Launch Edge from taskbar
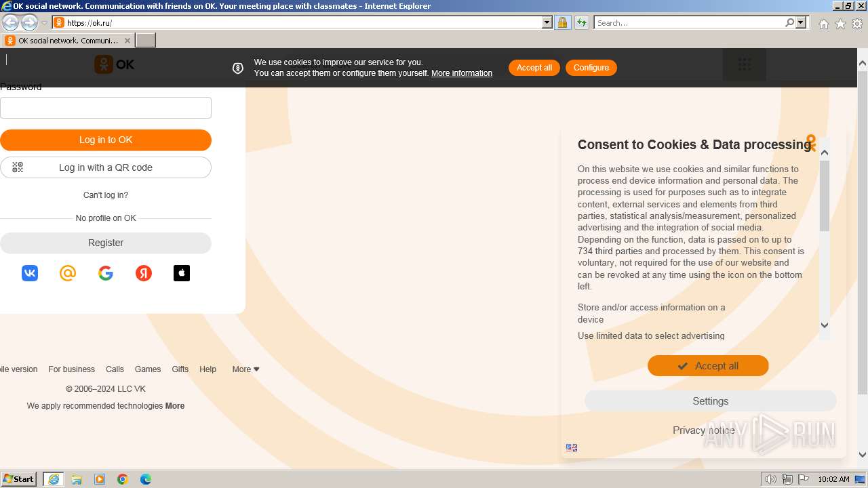Image resolution: width=868 pixels, height=488 pixels. coord(146,479)
